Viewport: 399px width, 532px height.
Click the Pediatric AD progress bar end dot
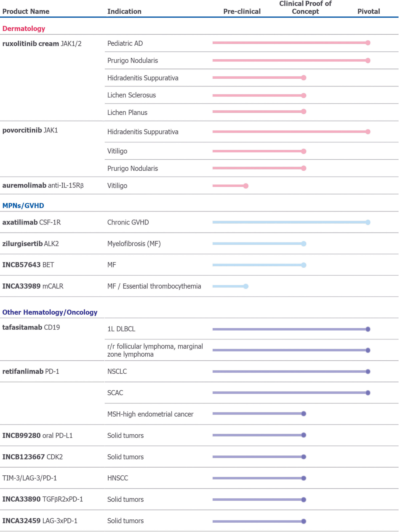click(368, 43)
